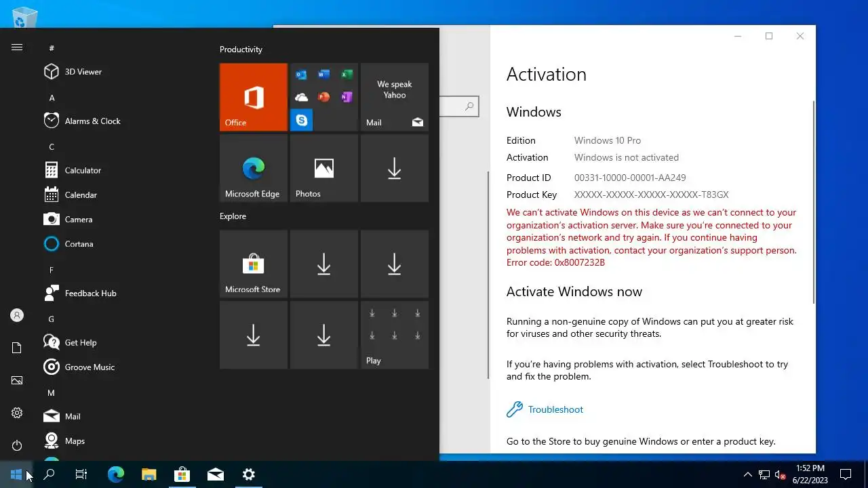
Task: Open taskbar Search
Action: click(x=49, y=474)
